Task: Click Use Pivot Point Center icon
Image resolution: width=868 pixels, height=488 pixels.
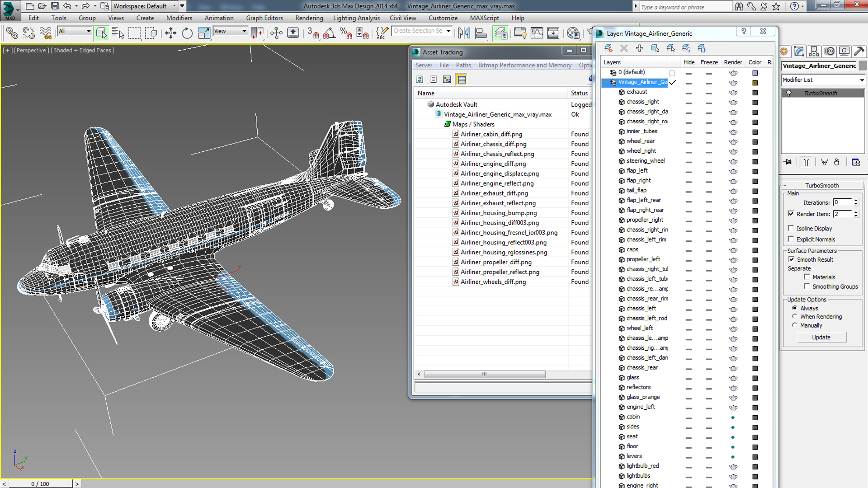Action: point(257,33)
